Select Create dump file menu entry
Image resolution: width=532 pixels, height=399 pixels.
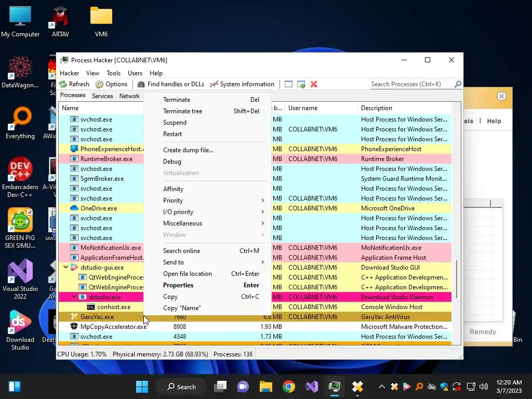(208, 150)
